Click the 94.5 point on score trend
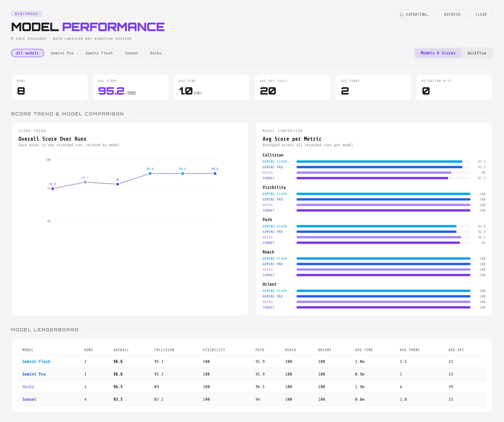Viewport: 504px width, 422px height. point(85,182)
